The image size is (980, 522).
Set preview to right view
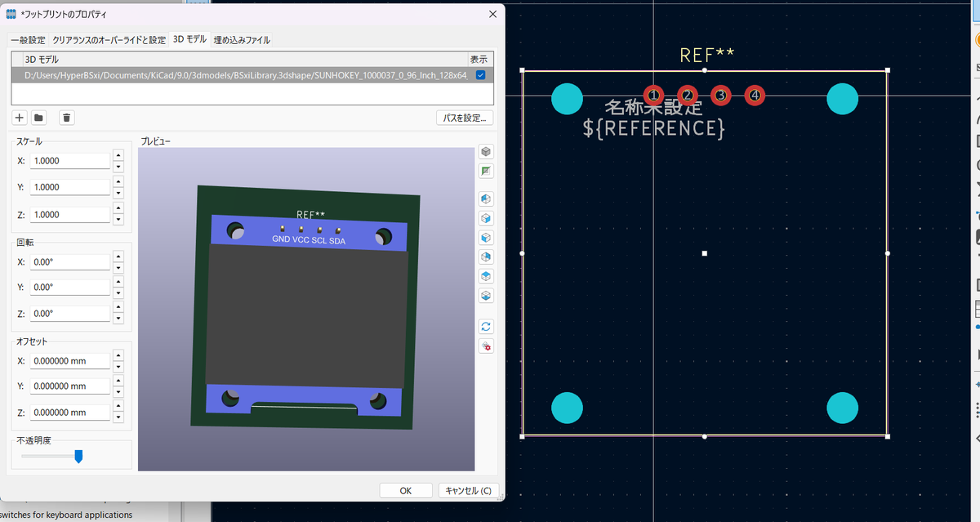coord(486,218)
